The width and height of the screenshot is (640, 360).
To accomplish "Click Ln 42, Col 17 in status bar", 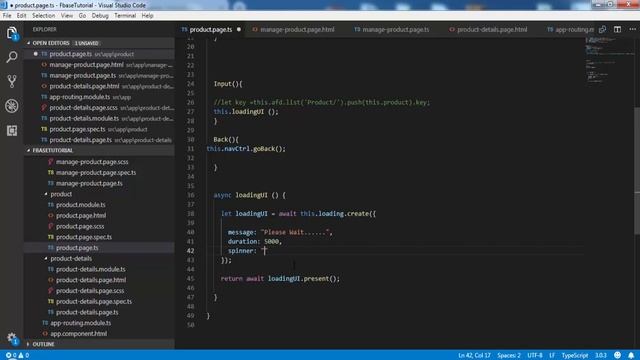I will pos(474,355).
